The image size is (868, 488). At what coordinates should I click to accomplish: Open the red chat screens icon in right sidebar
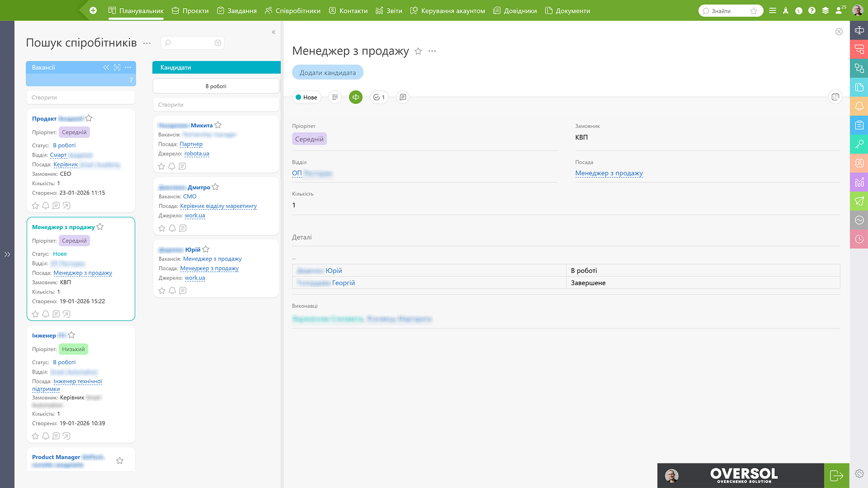[x=859, y=49]
